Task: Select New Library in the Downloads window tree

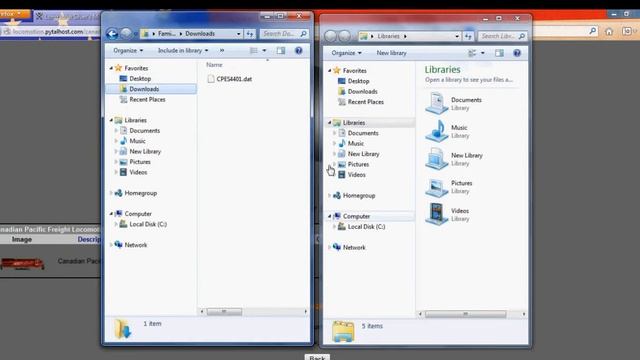Action: point(145,151)
